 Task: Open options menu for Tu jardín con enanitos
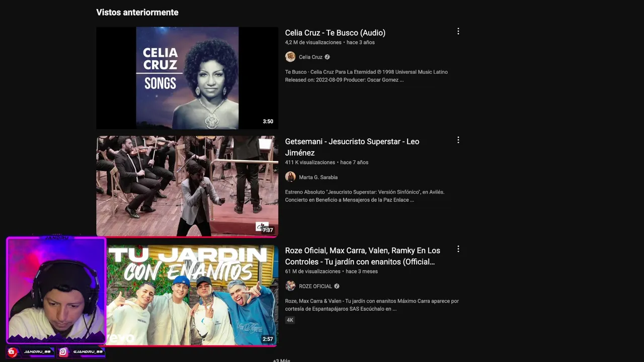(458, 249)
